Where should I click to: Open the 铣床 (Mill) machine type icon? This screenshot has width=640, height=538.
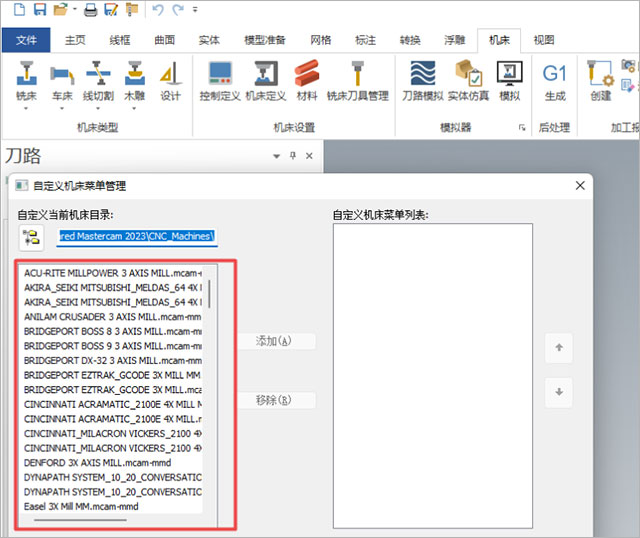click(x=26, y=78)
